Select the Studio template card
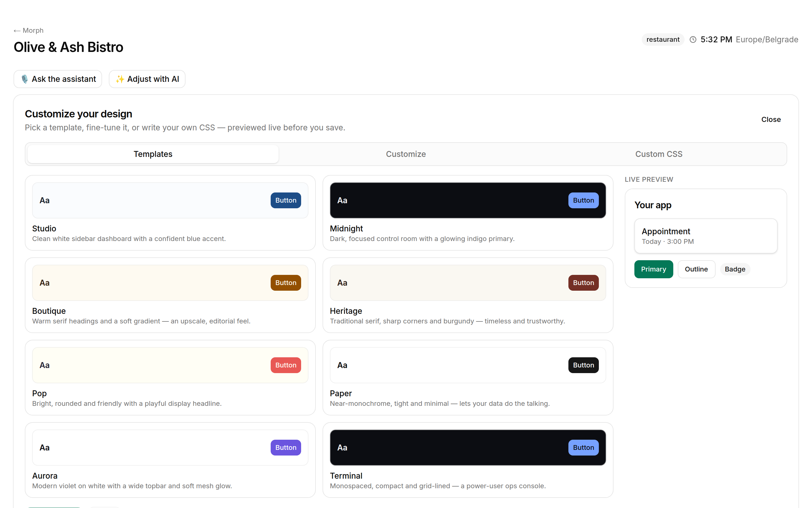This screenshot has height=508, width=812. point(170,213)
